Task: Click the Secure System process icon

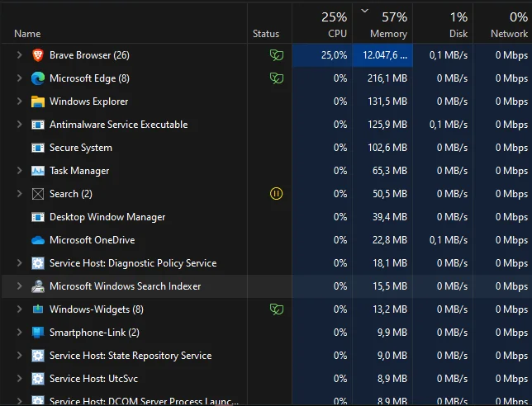Action: 38,148
